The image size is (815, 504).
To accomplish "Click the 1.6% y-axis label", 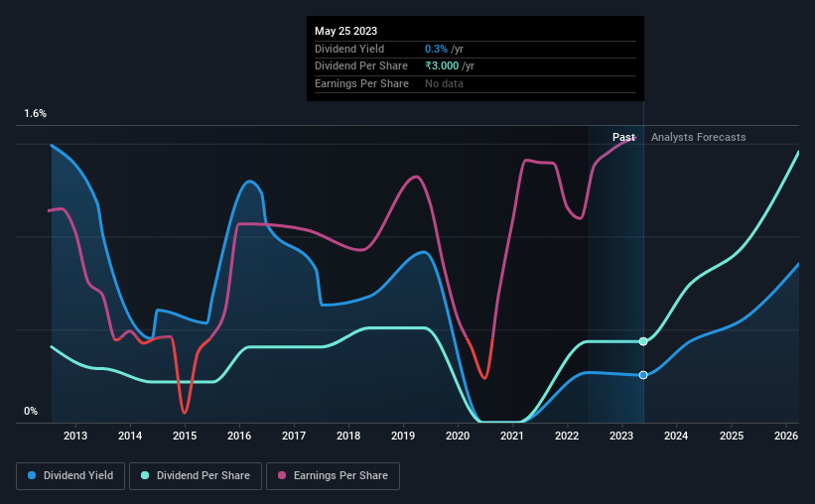I will coord(36,114).
